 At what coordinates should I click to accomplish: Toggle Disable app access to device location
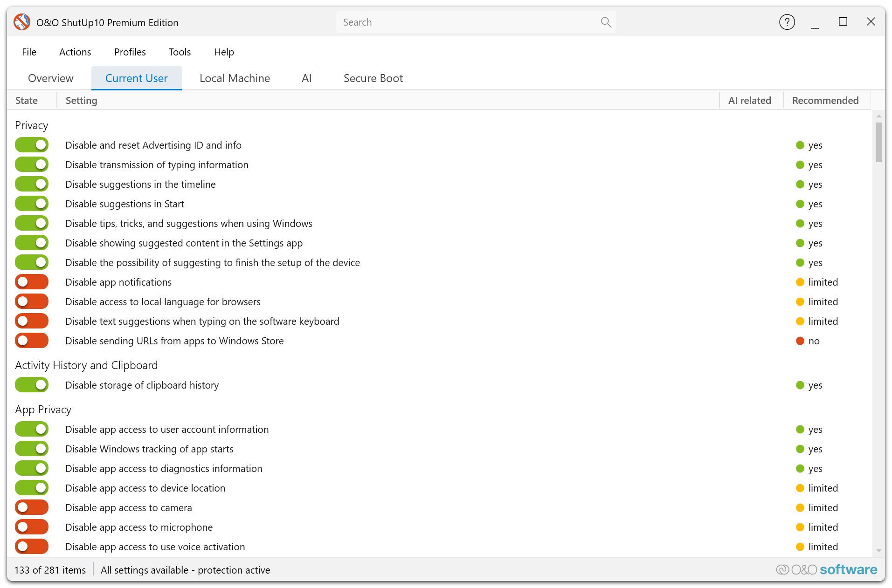pyautogui.click(x=32, y=488)
